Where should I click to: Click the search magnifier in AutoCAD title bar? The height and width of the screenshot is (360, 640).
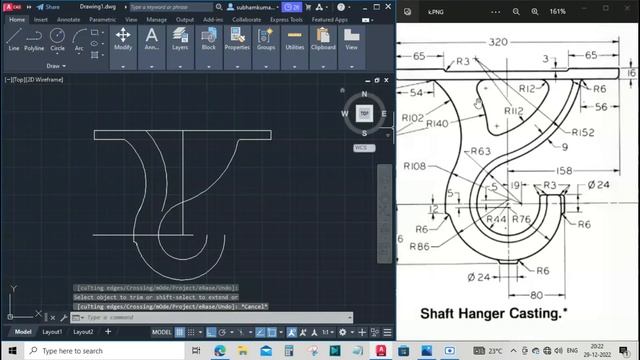click(x=219, y=7)
